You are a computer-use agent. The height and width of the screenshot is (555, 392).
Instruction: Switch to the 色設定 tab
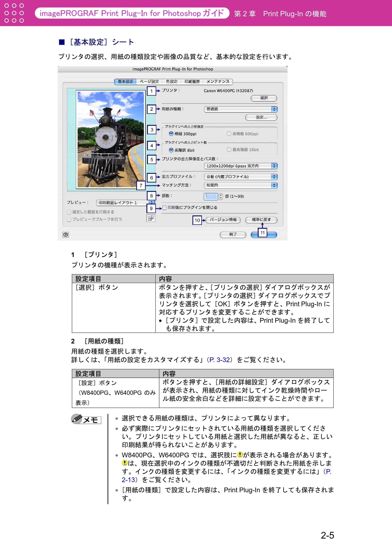point(172,82)
